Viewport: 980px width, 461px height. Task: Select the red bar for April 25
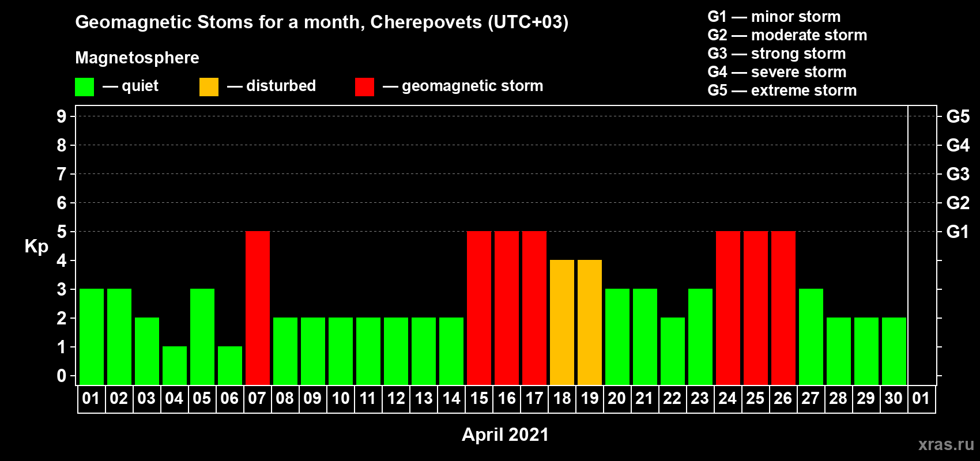pos(756,308)
